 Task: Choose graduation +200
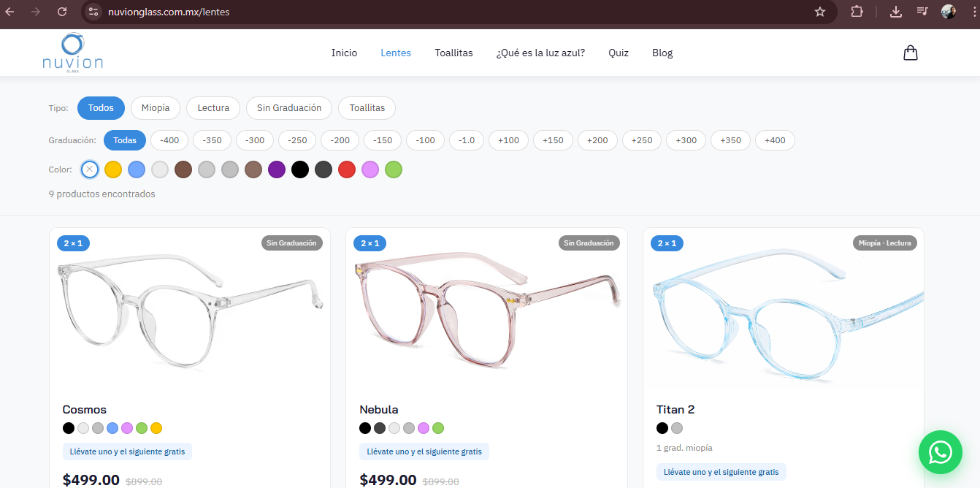click(597, 140)
